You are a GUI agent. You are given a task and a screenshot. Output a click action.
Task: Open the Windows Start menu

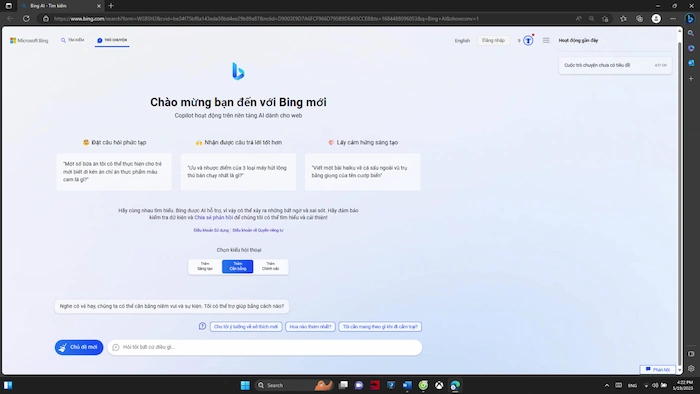(245, 385)
